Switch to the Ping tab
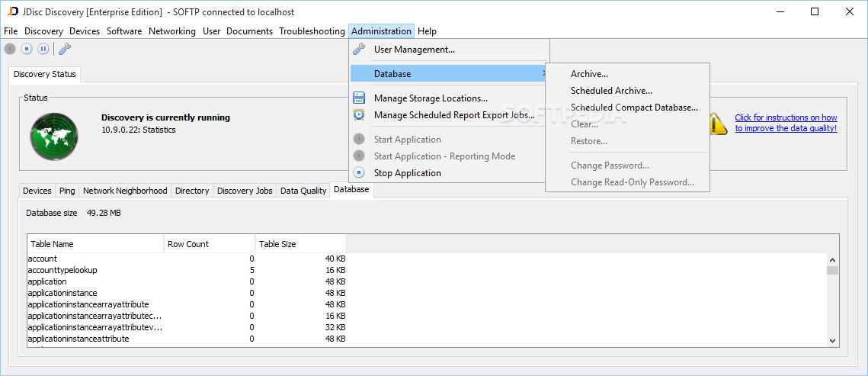The height and width of the screenshot is (376, 868). tap(67, 191)
